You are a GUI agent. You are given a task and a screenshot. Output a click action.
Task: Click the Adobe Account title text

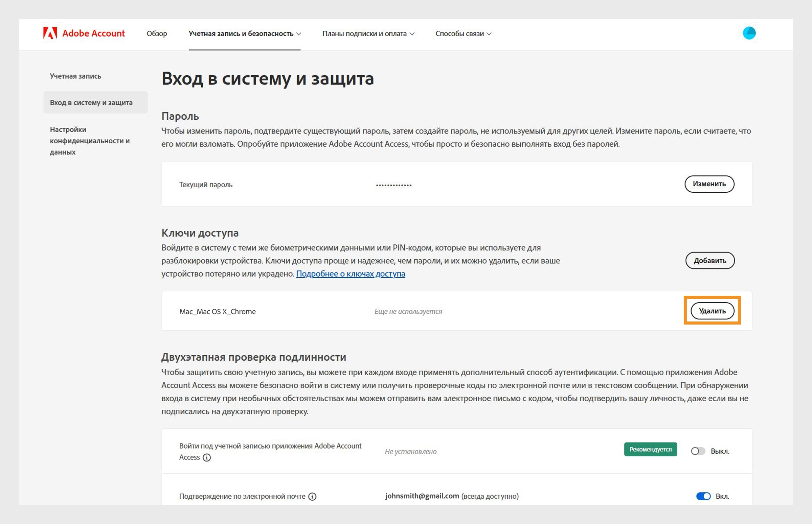point(93,33)
